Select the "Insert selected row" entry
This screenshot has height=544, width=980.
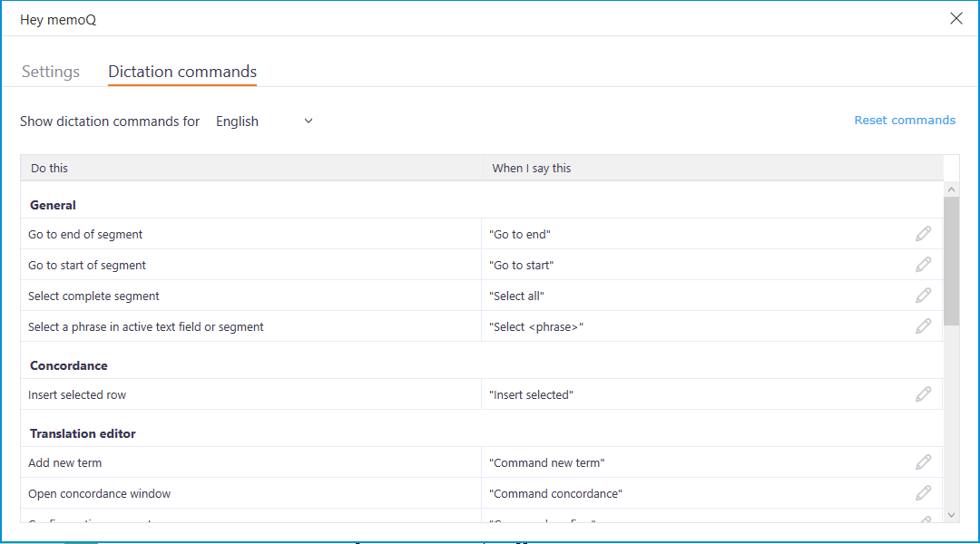point(77,394)
